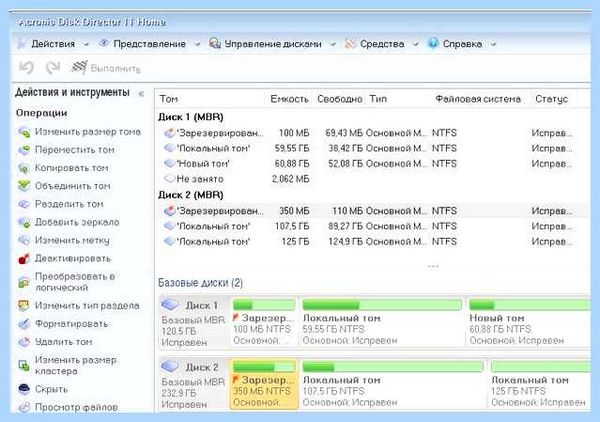This screenshot has width=600, height=422.
Task: Select the Копировать том icon
Action: pos(24,168)
